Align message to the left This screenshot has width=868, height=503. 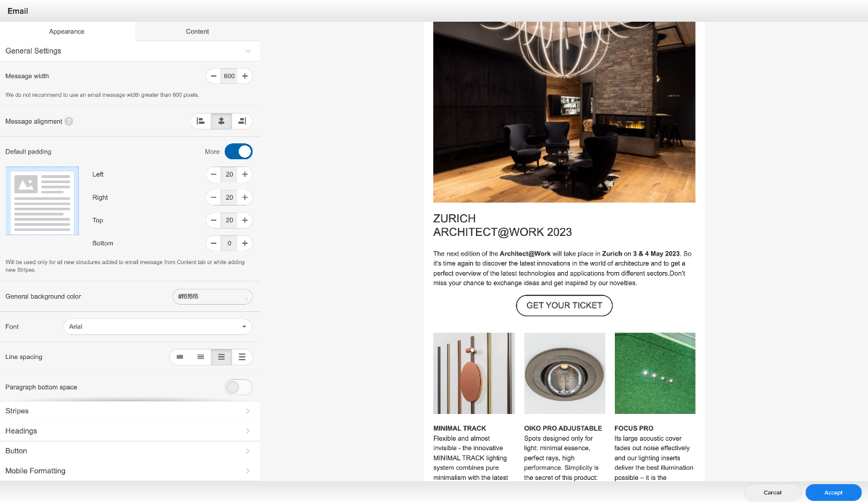tap(201, 121)
